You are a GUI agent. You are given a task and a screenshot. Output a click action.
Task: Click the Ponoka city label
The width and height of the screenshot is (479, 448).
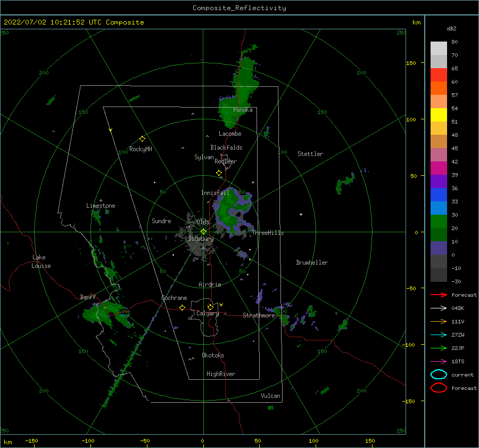(x=243, y=110)
